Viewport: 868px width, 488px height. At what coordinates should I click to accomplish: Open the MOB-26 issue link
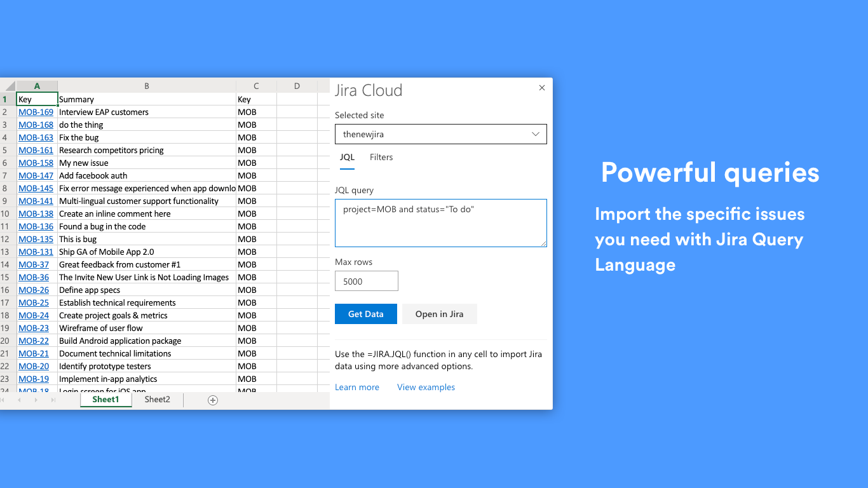(34, 290)
